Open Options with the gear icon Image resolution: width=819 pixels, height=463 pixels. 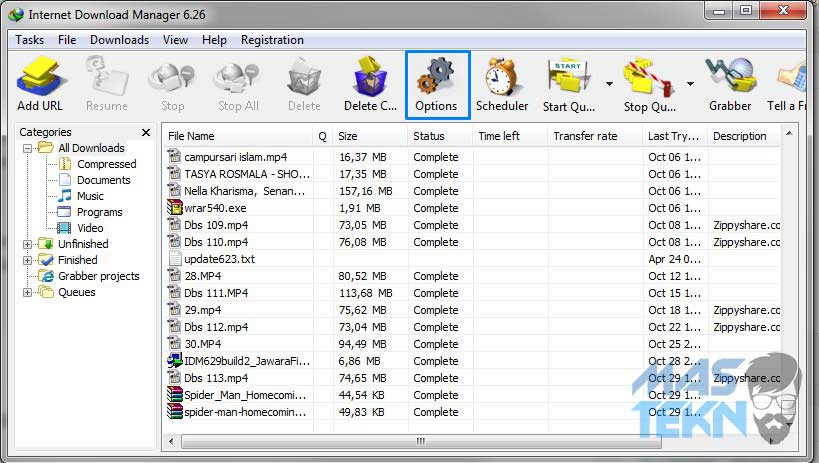tap(436, 76)
